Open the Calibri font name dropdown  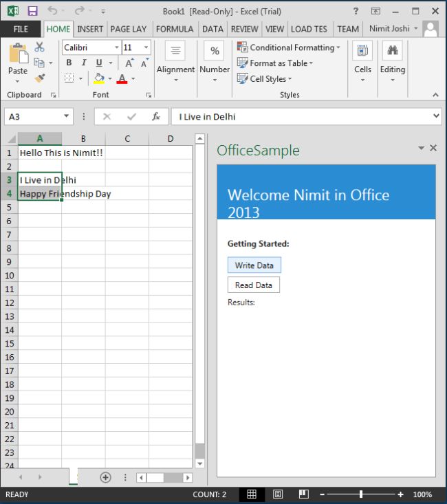(x=117, y=47)
